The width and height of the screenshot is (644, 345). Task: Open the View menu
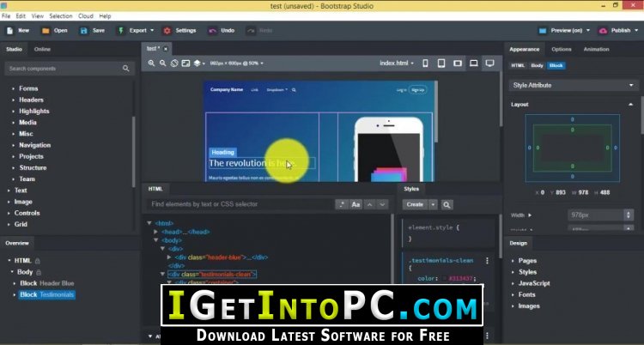(38, 16)
